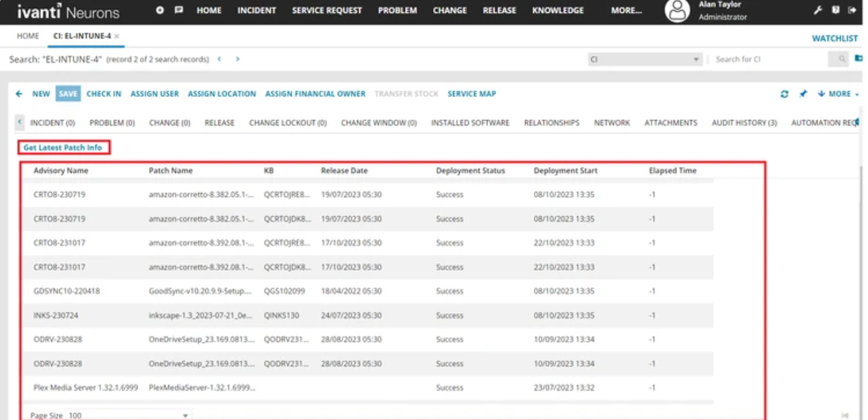
Task: Switch to the RELATIONSHIPS tab
Action: click(551, 122)
